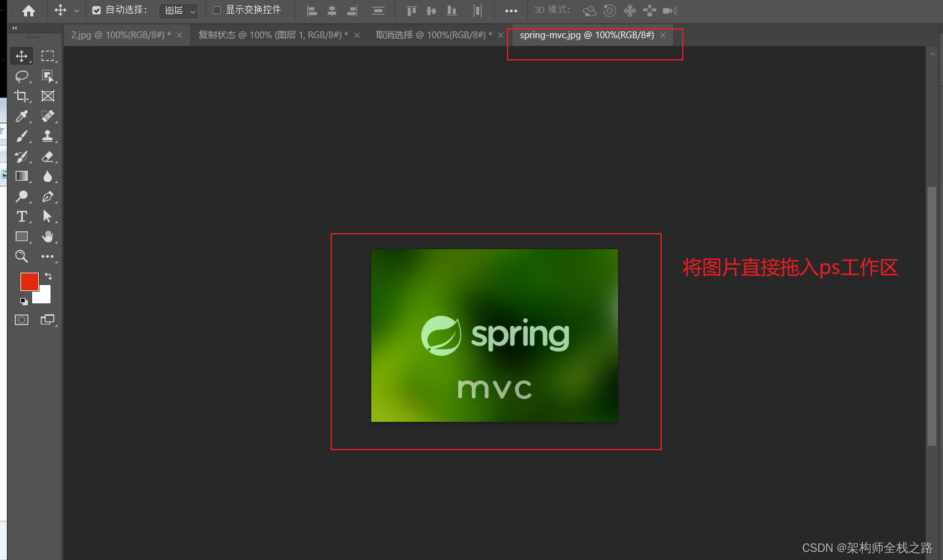
Task: Click the 3D roll camera icon
Action: 609,10
